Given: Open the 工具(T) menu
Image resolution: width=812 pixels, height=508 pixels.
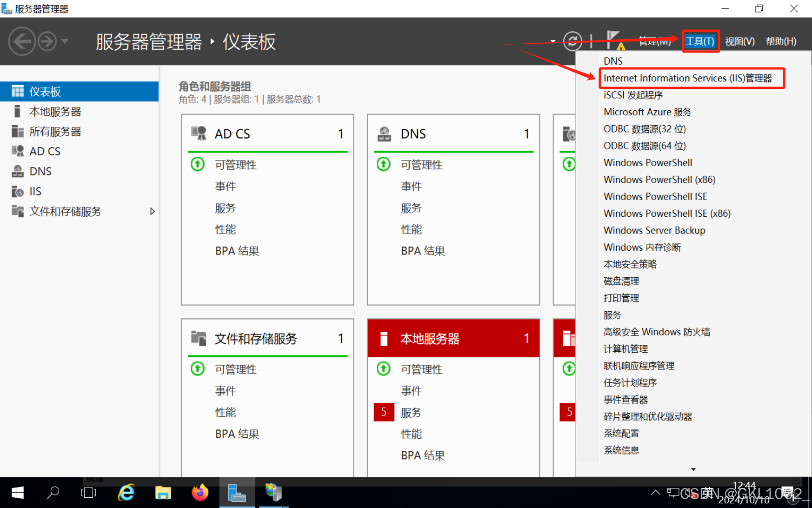Looking at the screenshot, I should point(700,41).
